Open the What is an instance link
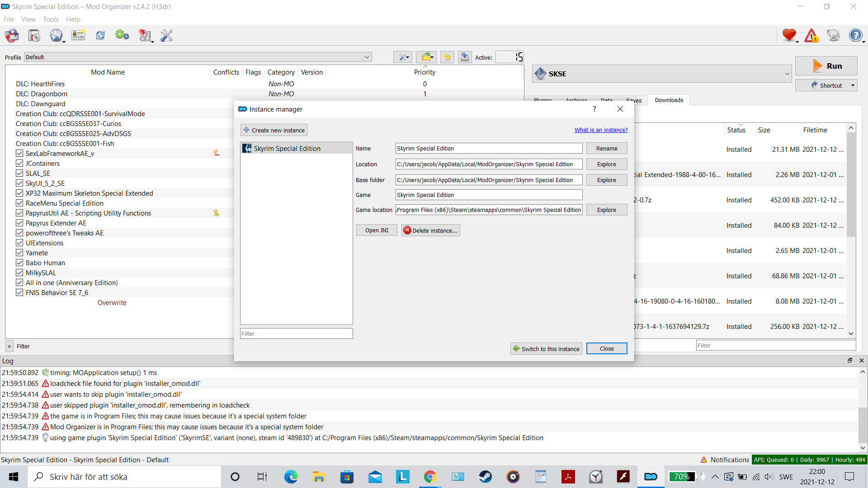Screen dimensions: 868x488 [601, 130]
